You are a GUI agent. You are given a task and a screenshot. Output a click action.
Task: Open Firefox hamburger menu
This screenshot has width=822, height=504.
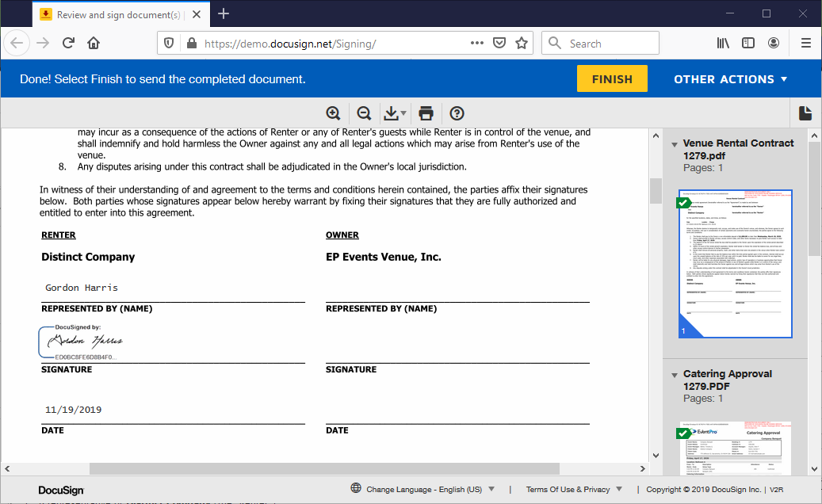(x=805, y=43)
